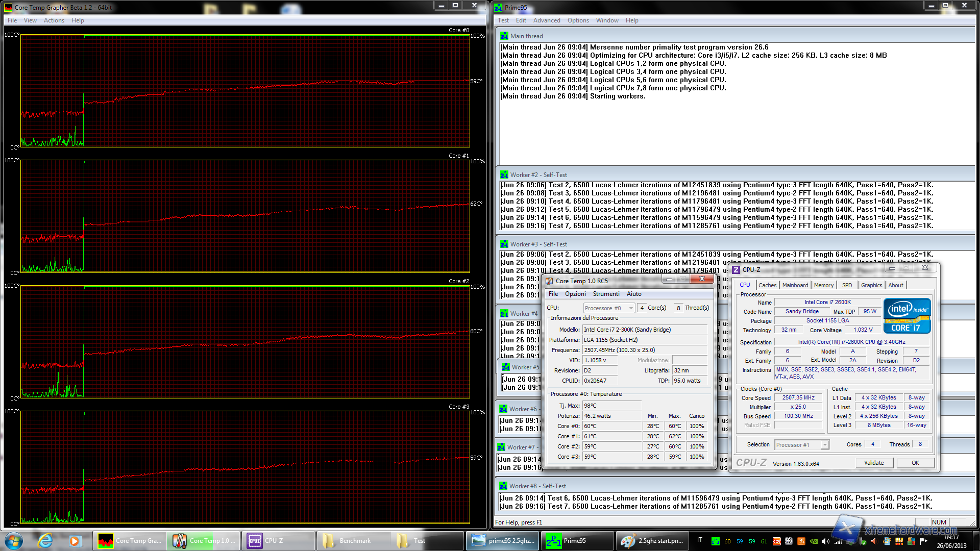Click the Validate button in CPU-Z
980x551 pixels.
coord(873,463)
